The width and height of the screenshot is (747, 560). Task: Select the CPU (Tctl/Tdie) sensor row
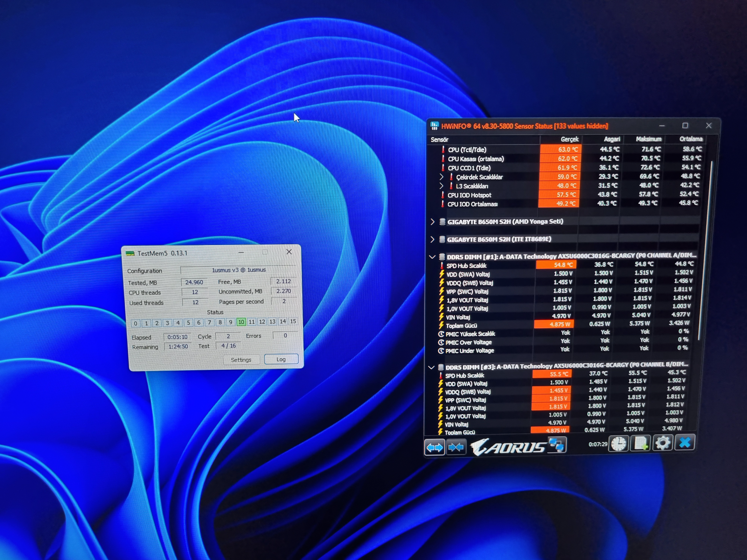(567, 149)
